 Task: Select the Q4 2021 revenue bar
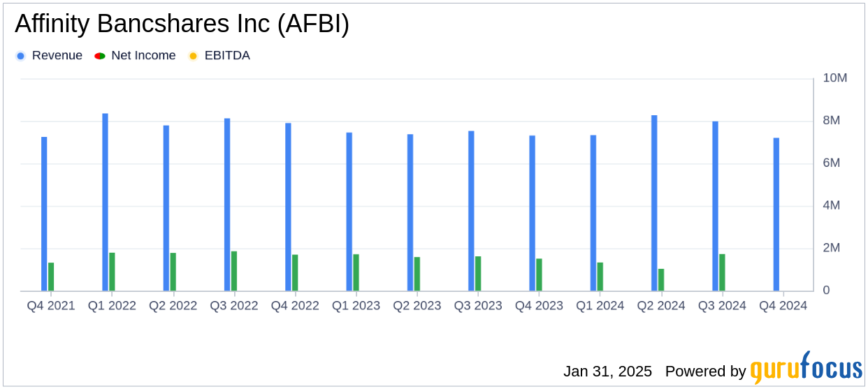(x=44, y=214)
